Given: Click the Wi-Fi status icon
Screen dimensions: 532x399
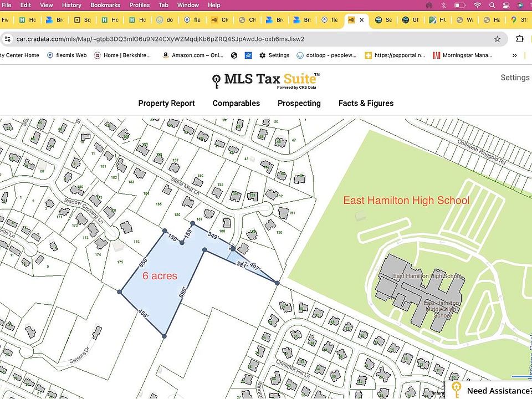Looking at the screenshot, I should tap(477, 5).
